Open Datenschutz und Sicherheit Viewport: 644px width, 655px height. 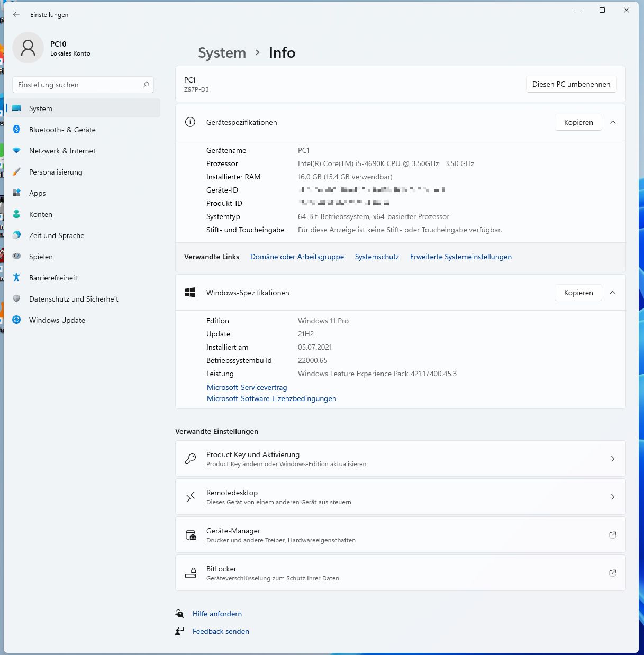click(x=83, y=299)
